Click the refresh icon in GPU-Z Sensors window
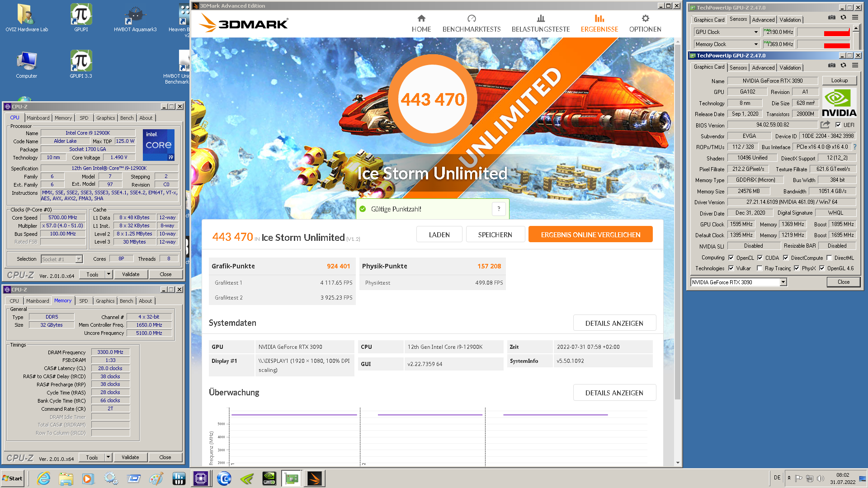868x488 pixels. [843, 18]
